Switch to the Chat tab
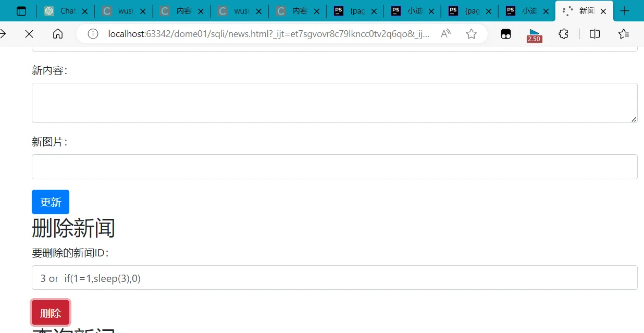644x333 pixels. coord(61,11)
